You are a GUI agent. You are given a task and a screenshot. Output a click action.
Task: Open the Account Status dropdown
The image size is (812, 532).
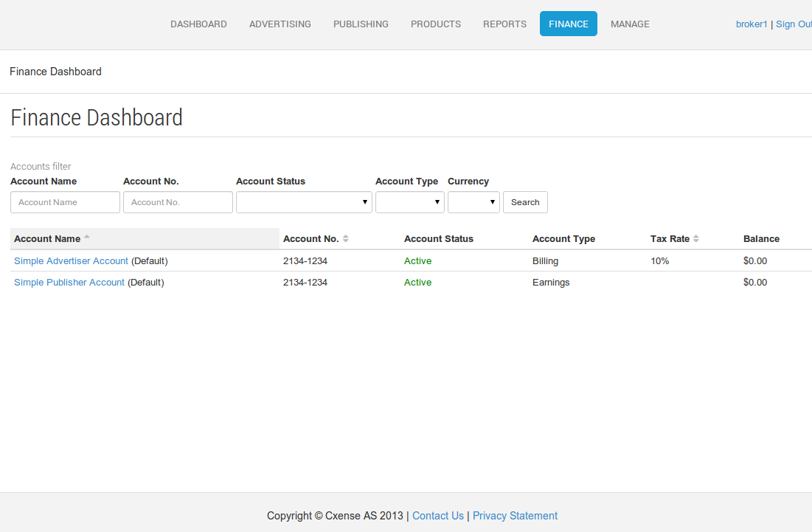[x=304, y=202]
